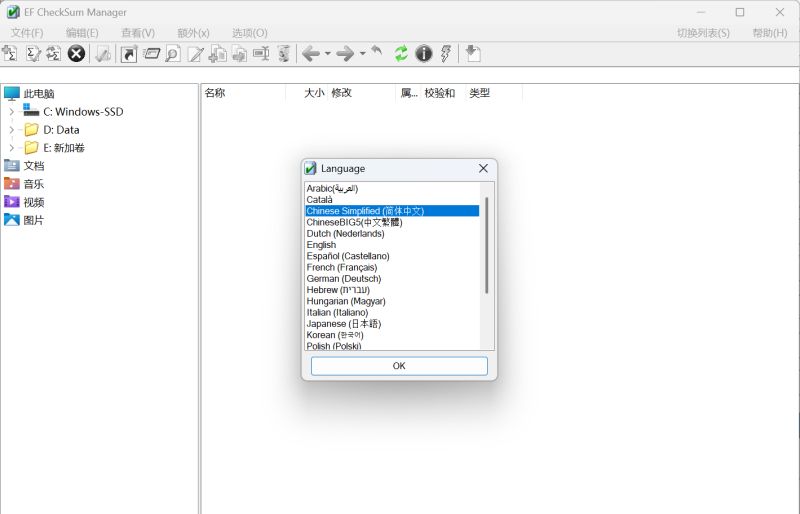Expand the E: 新加卷 drive node
This screenshot has width=800, height=514.
point(12,148)
